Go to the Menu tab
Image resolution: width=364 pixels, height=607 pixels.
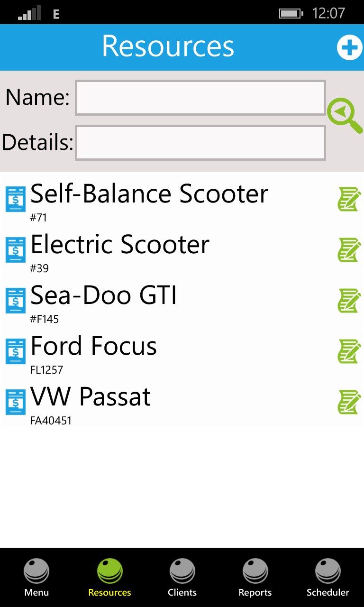pyautogui.click(x=36, y=577)
